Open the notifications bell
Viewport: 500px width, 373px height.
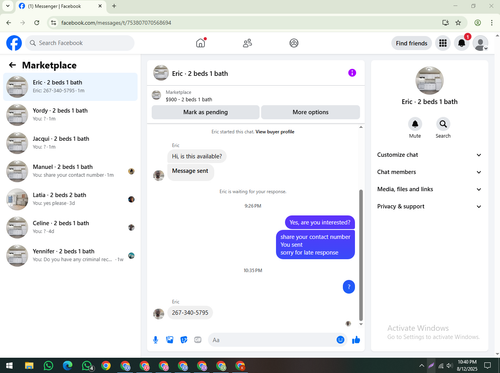pyautogui.click(x=462, y=43)
